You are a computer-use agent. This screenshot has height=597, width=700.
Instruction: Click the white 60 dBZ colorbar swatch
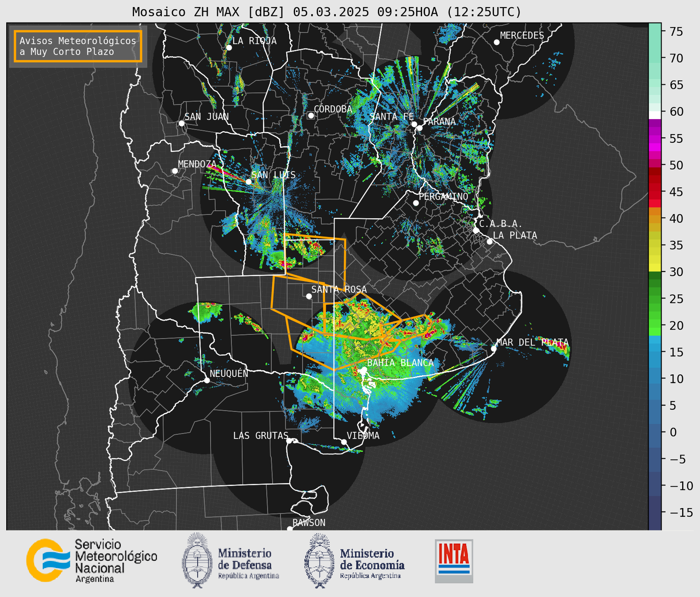tap(655, 115)
